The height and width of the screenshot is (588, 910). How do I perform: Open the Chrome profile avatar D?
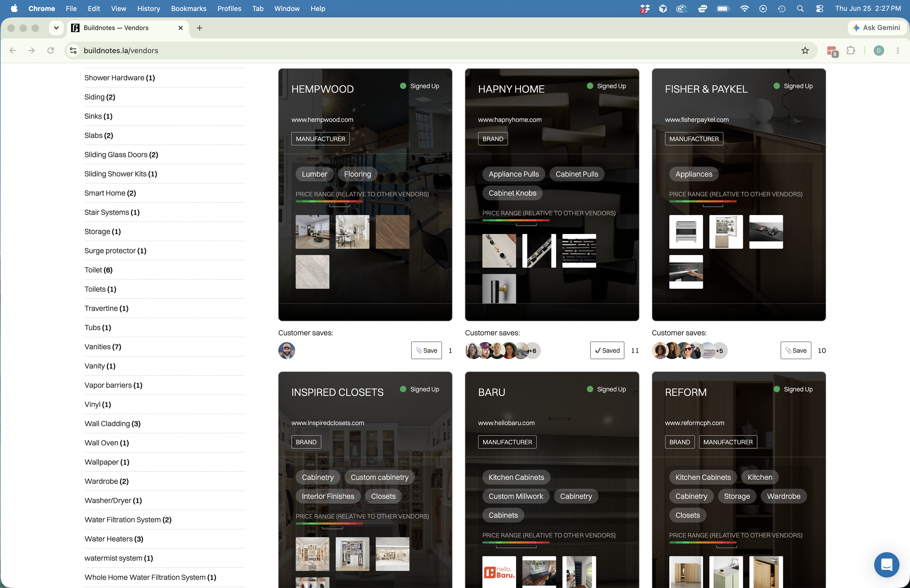tap(879, 51)
